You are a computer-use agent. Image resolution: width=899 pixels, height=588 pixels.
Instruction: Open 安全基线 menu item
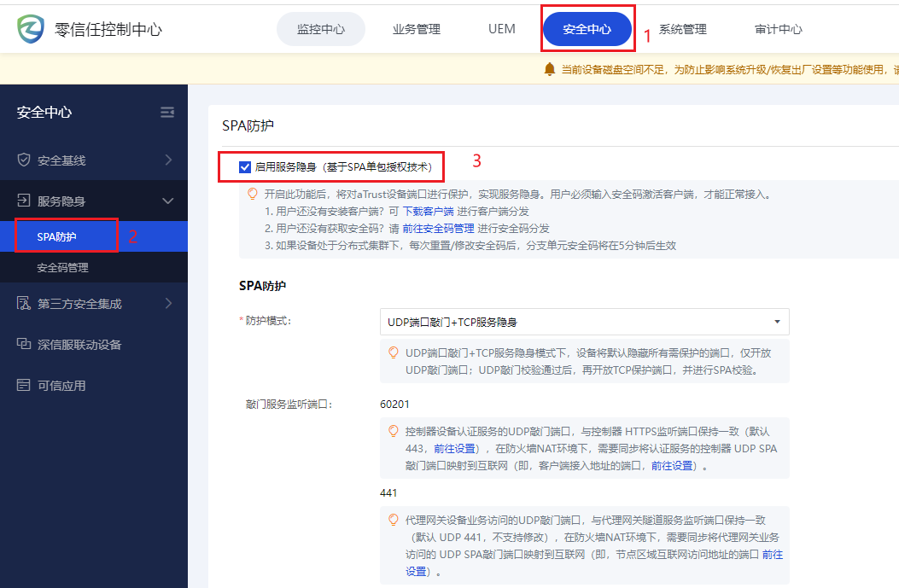[93, 160]
